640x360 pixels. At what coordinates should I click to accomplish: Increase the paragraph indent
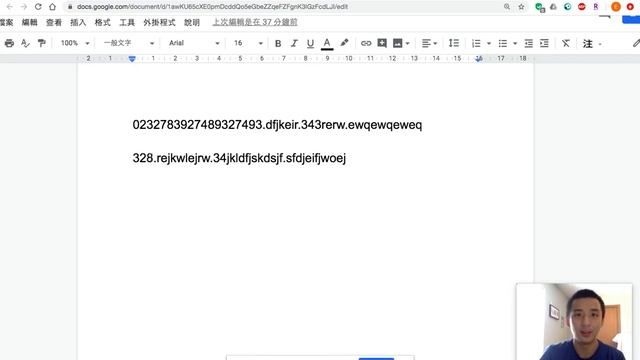point(544,43)
